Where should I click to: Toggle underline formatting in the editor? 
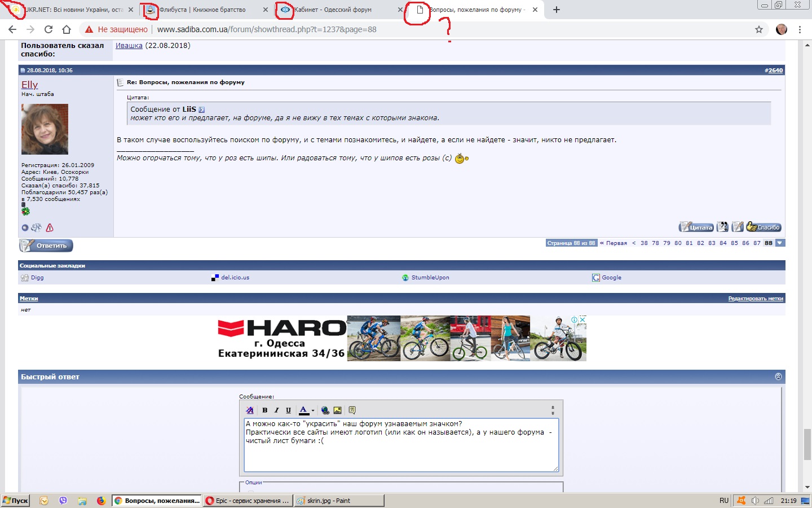[x=288, y=410]
